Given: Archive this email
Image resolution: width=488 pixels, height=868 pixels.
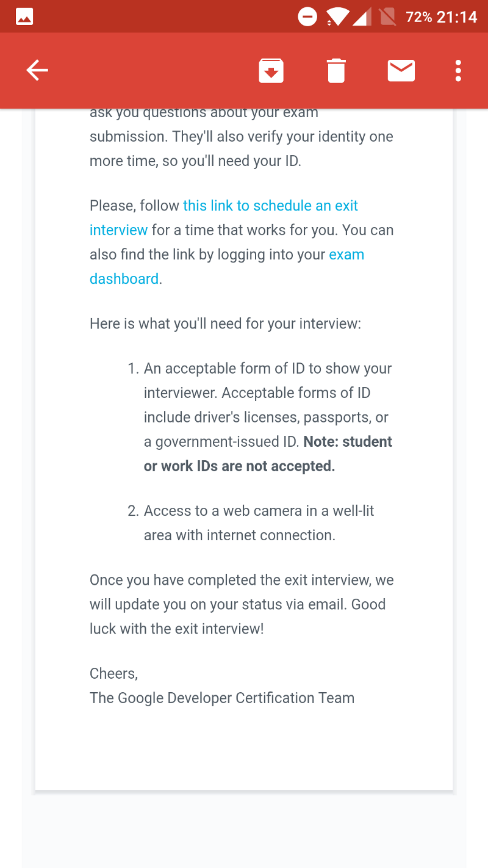Looking at the screenshot, I should coord(271,71).
